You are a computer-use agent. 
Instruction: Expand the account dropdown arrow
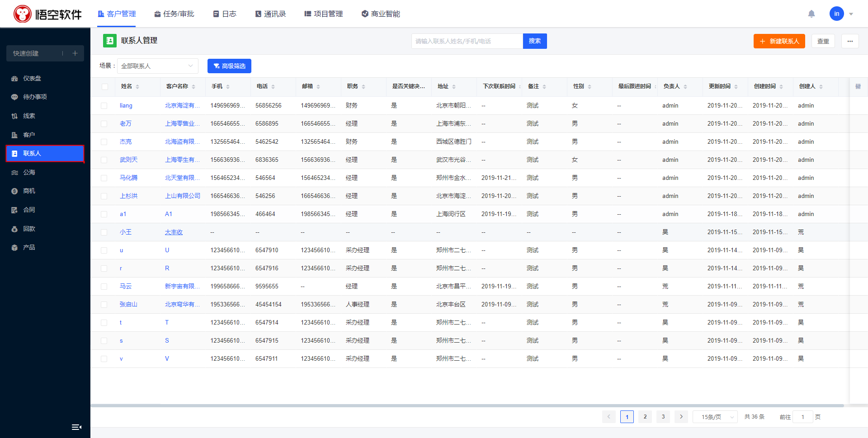click(x=851, y=14)
